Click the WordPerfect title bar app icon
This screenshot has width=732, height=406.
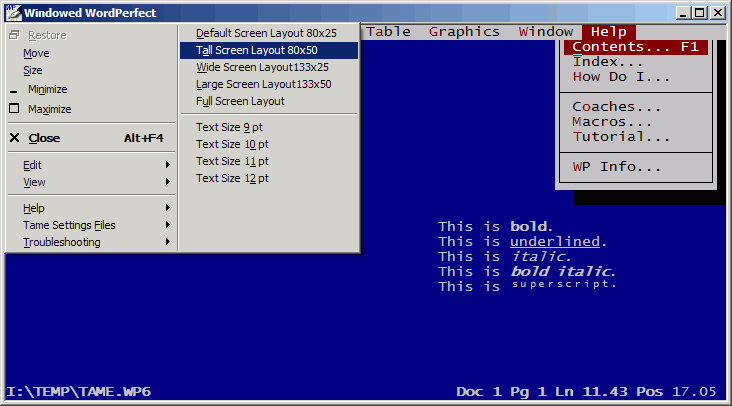(x=13, y=13)
